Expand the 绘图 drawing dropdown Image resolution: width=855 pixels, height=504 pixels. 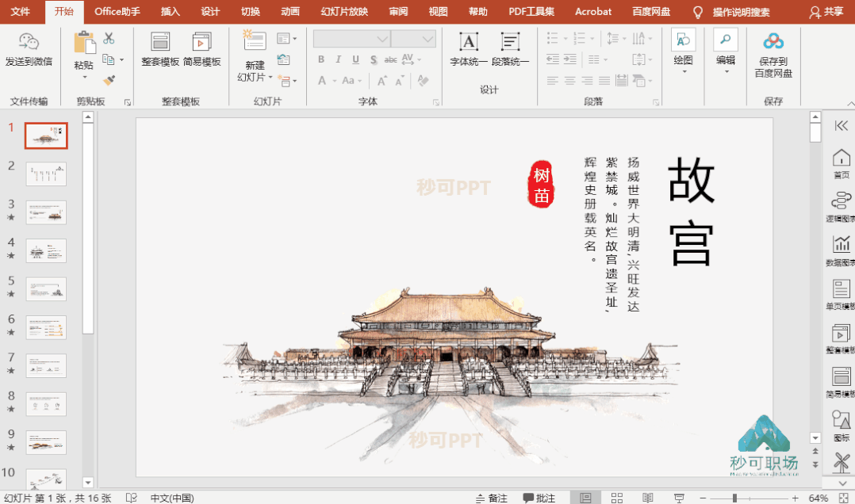(684, 71)
